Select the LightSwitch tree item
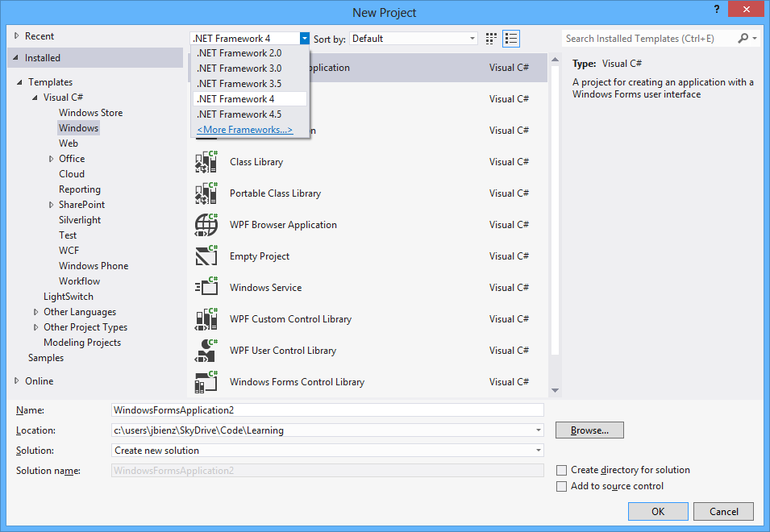The image size is (770, 532). (69, 297)
